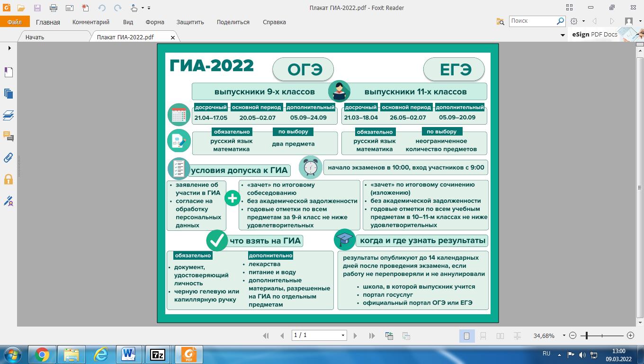Expand the zoom percentage dropdown
This screenshot has width=644, height=364.
pyautogui.click(x=564, y=336)
